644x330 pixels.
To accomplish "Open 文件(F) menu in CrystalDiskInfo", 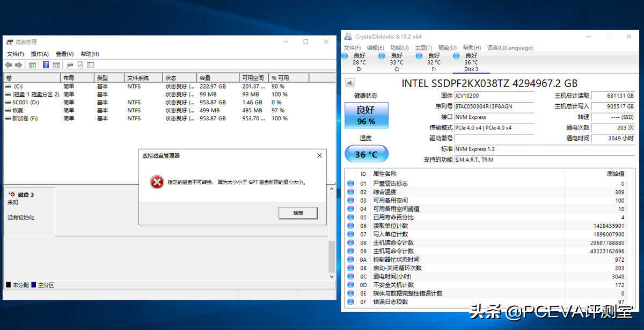I will [x=352, y=48].
